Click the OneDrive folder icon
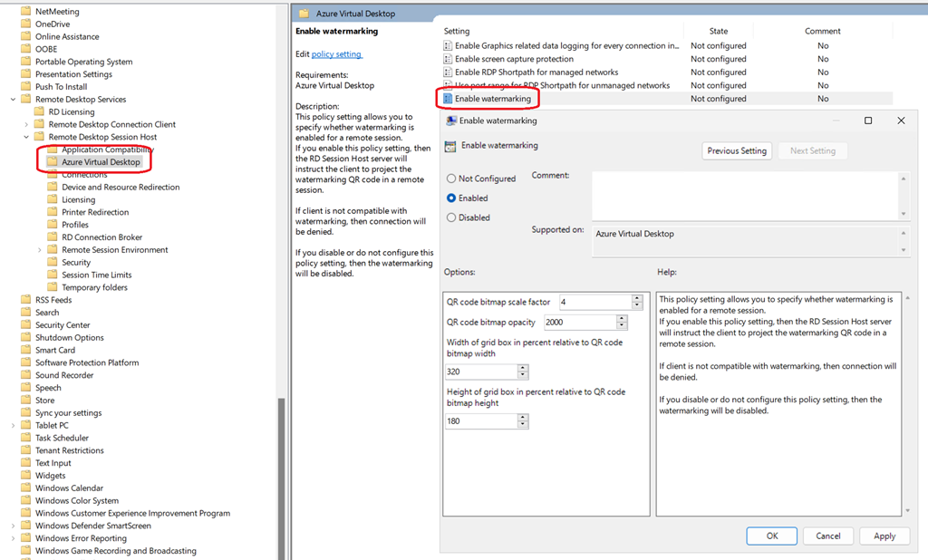Viewport: 928px width, 560px height. pyautogui.click(x=25, y=24)
